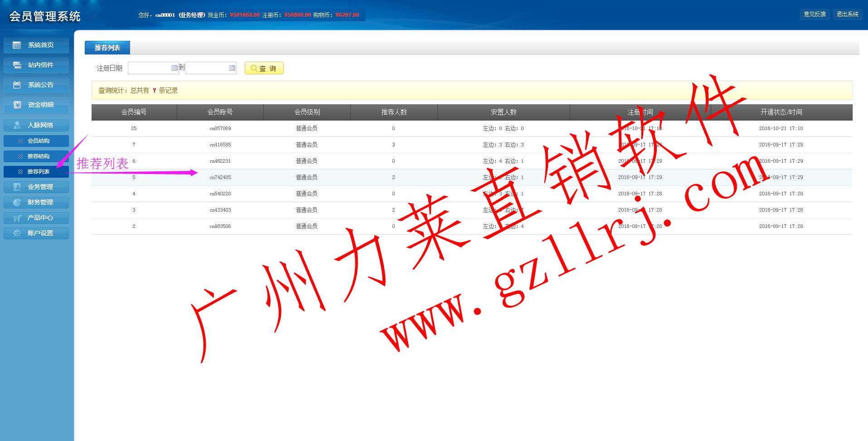Open 系统首页 via its calendar-grid icon
The width and height of the screenshot is (868, 441).
(17, 45)
